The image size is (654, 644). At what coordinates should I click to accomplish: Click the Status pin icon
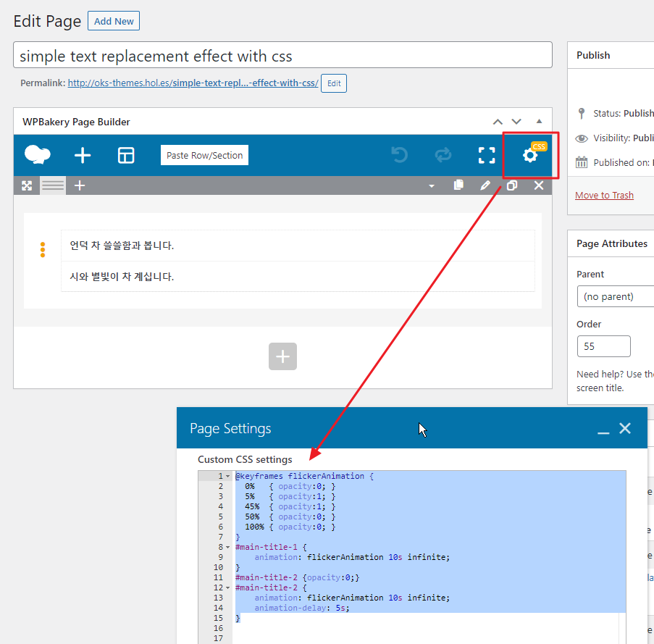pos(582,113)
